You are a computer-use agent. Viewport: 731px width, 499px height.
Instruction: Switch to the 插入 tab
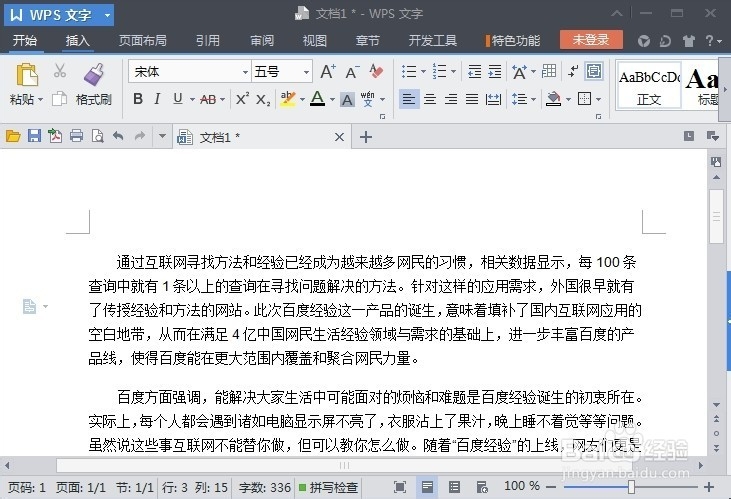point(77,41)
